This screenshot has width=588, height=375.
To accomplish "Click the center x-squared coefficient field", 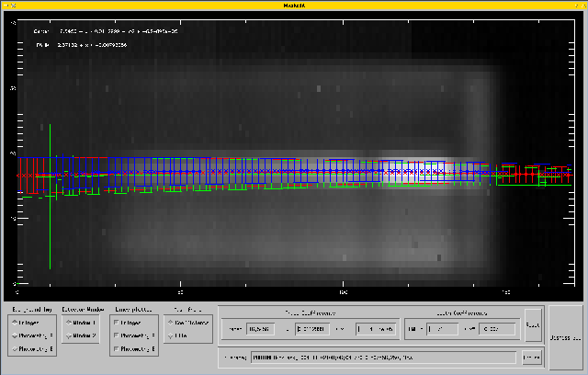I will click(x=376, y=329).
